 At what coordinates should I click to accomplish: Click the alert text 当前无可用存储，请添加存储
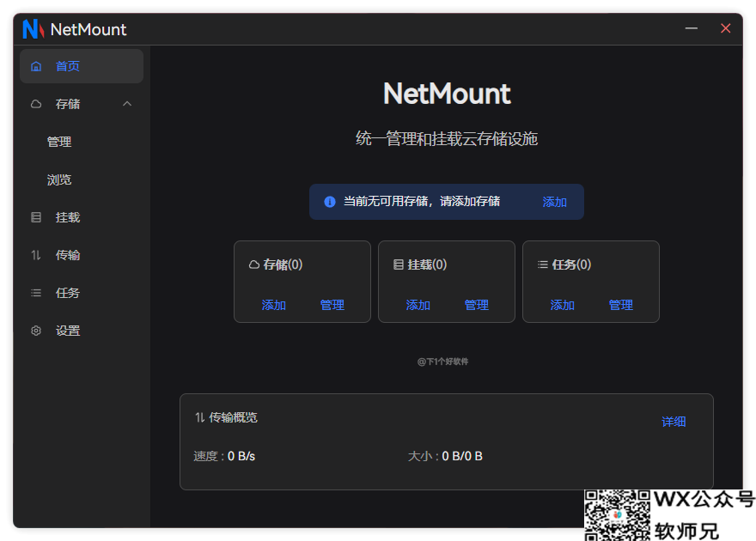pos(422,201)
